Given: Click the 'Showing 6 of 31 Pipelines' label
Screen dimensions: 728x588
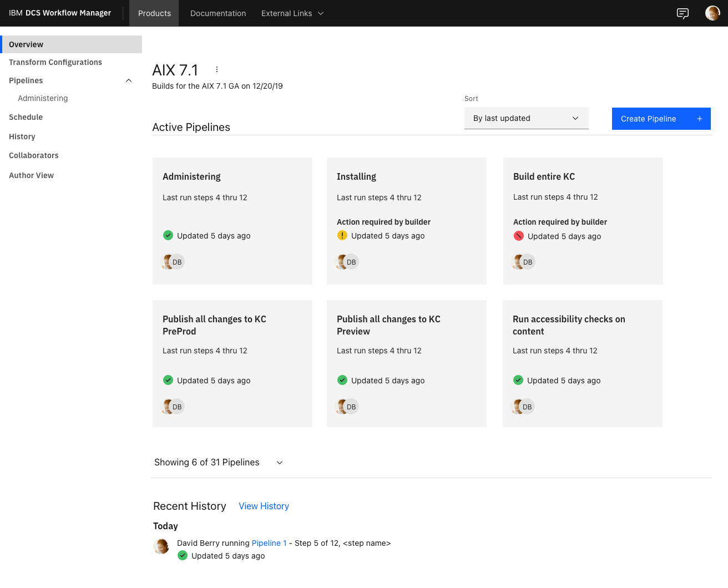Looking at the screenshot, I should pyautogui.click(x=206, y=462).
